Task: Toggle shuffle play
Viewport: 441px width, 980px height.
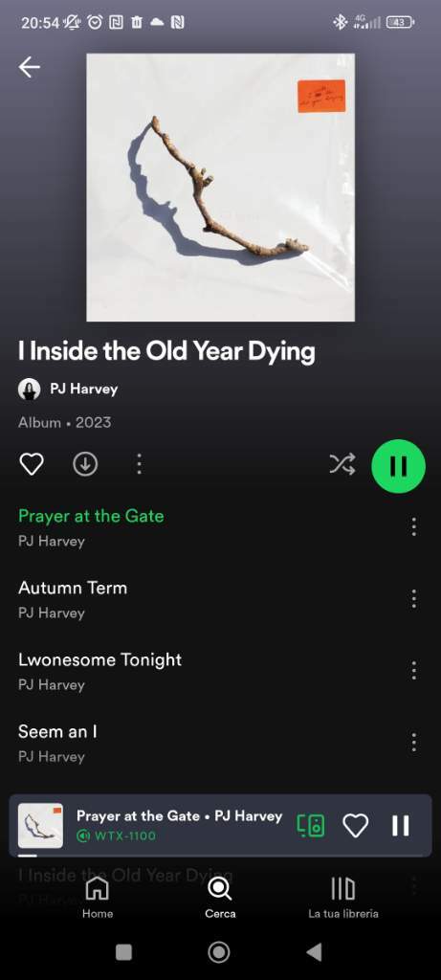Action: click(342, 464)
